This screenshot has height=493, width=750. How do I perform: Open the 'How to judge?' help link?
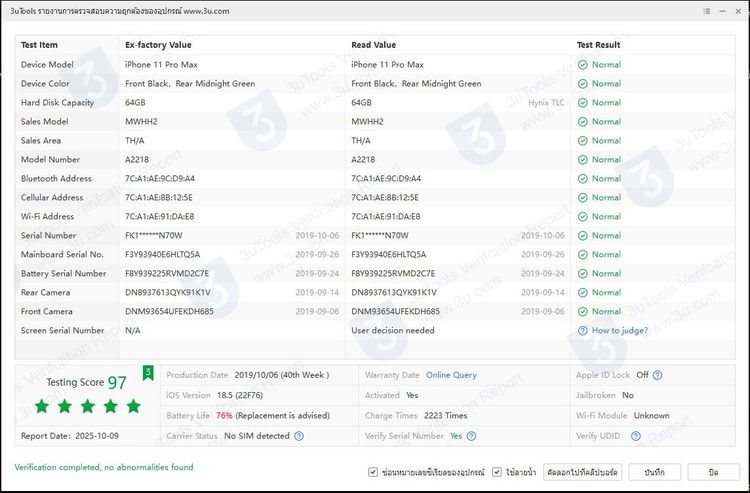pyautogui.click(x=619, y=330)
